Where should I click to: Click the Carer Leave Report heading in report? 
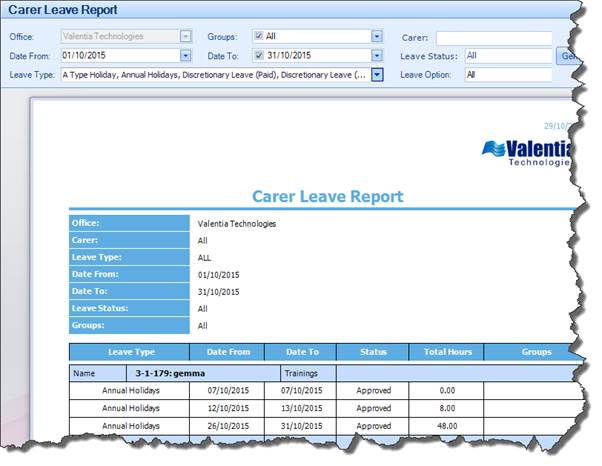pyautogui.click(x=327, y=197)
